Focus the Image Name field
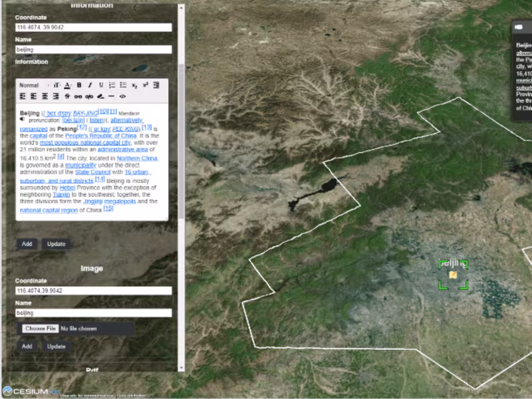The width and height of the screenshot is (532, 399). tap(93, 313)
